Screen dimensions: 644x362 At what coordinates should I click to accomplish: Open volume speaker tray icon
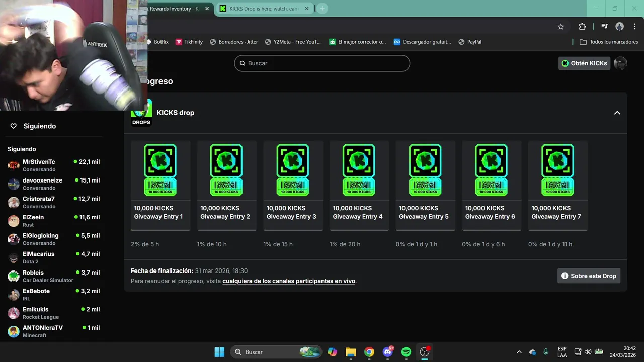pyautogui.click(x=588, y=352)
